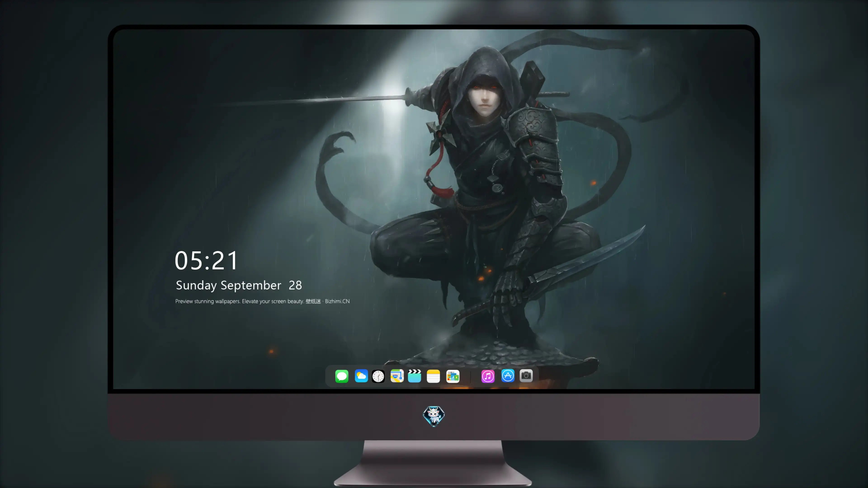Launch the Weather app from the dock

[361, 376]
